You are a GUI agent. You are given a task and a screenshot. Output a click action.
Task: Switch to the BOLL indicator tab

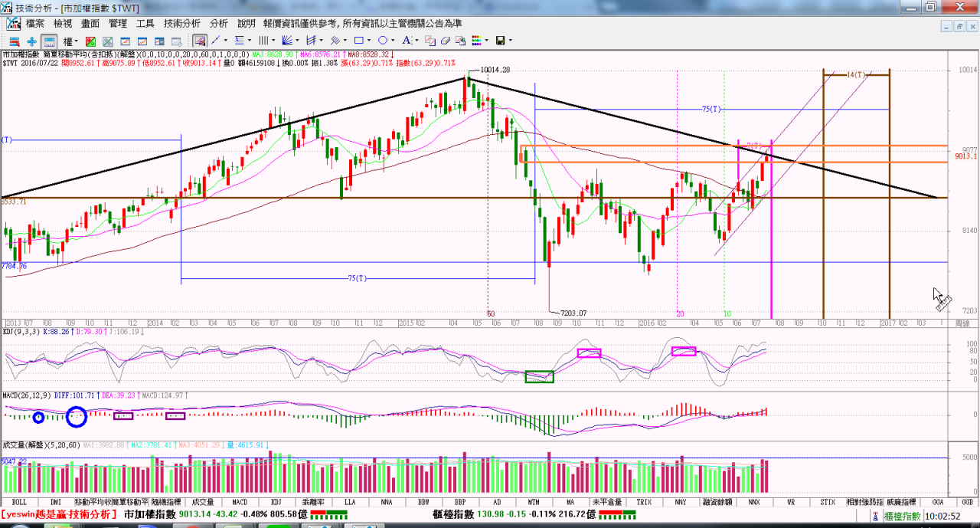[19, 502]
